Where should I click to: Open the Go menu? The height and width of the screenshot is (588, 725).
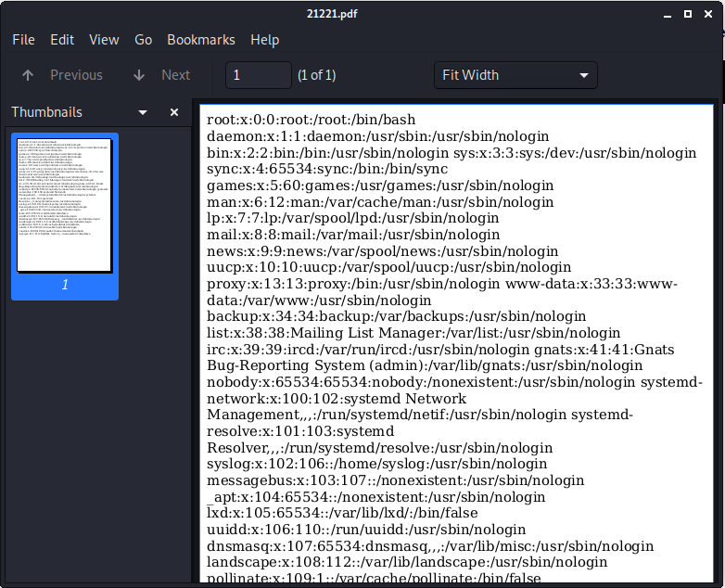[143, 40]
